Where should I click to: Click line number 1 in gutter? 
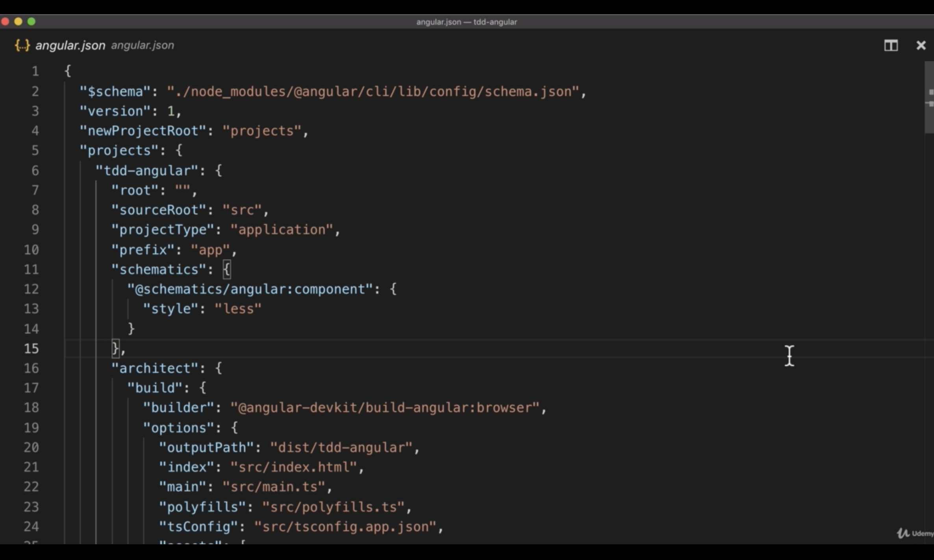coord(35,71)
